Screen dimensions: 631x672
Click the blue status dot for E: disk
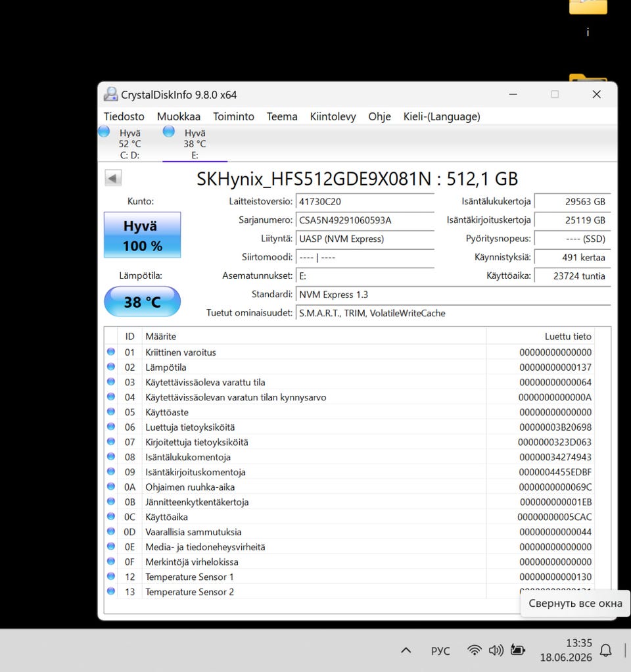pos(169,131)
